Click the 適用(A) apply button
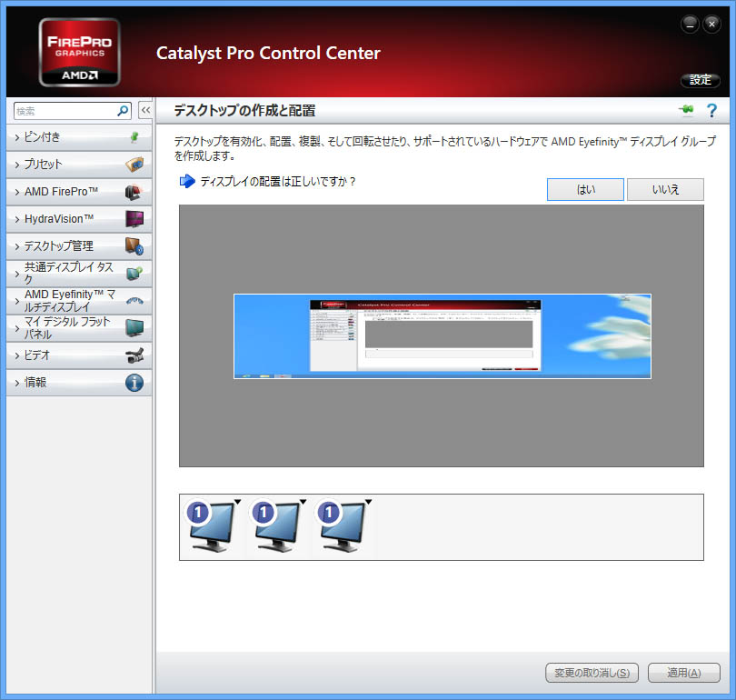This screenshot has width=736, height=700. pyautogui.click(x=684, y=673)
